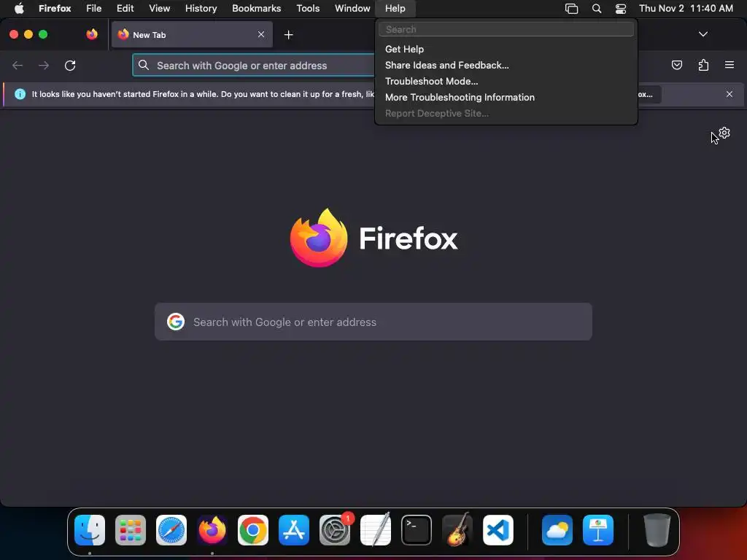The width and height of the screenshot is (747, 560).
Task: Launch Safari from the Dock
Action: click(x=171, y=530)
